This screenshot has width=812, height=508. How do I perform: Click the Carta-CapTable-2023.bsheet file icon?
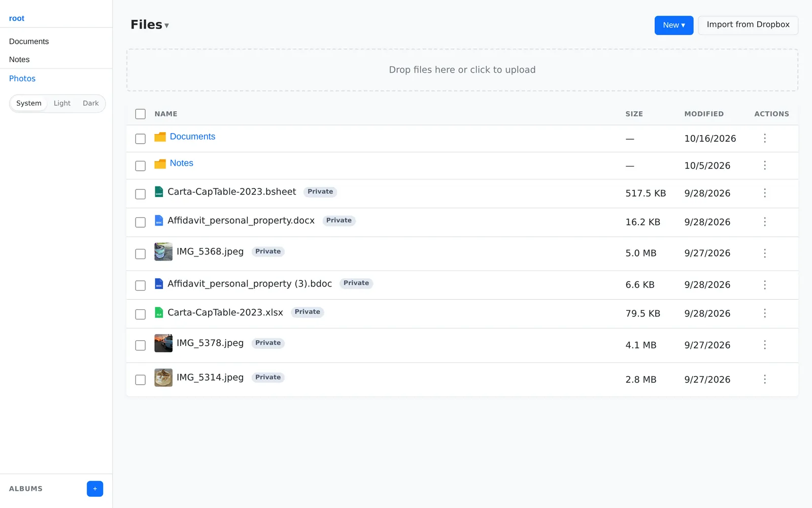pos(159,192)
